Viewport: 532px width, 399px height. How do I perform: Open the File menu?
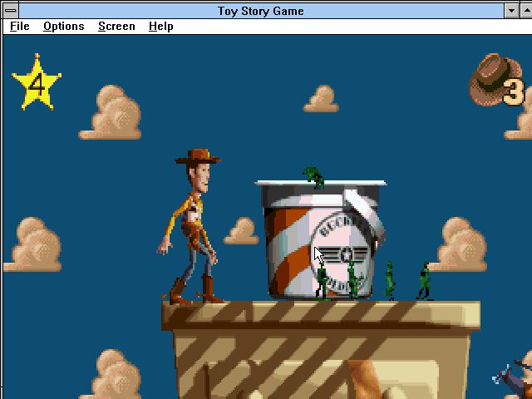20,27
